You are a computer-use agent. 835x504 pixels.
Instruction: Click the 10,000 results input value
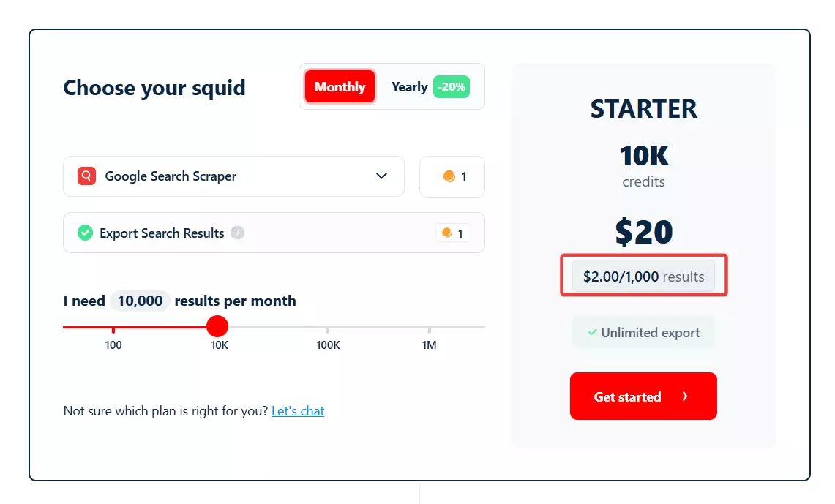[x=139, y=301]
